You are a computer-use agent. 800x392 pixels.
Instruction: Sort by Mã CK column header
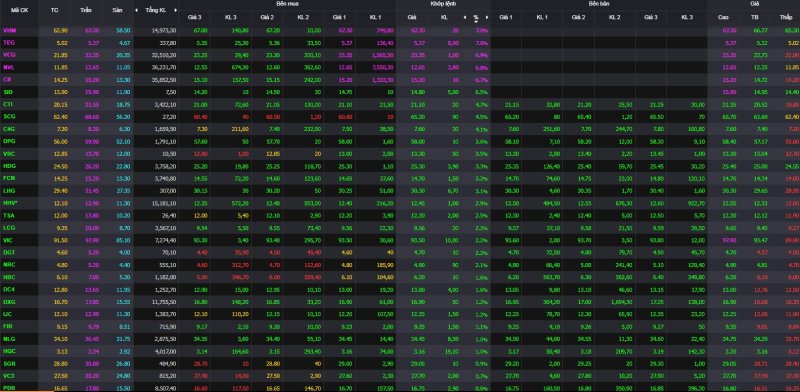(x=19, y=10)
